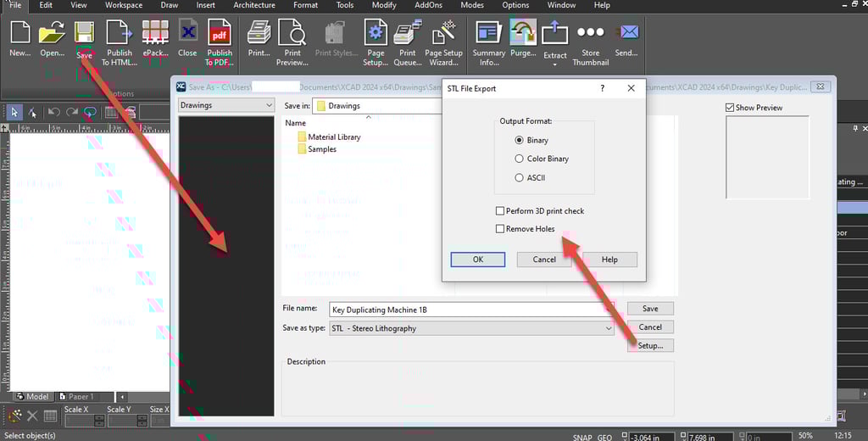The height and width of the screenshot is (441, 868).
Task: Expand the Extract dropdown arrow
Action: point(554,64)
